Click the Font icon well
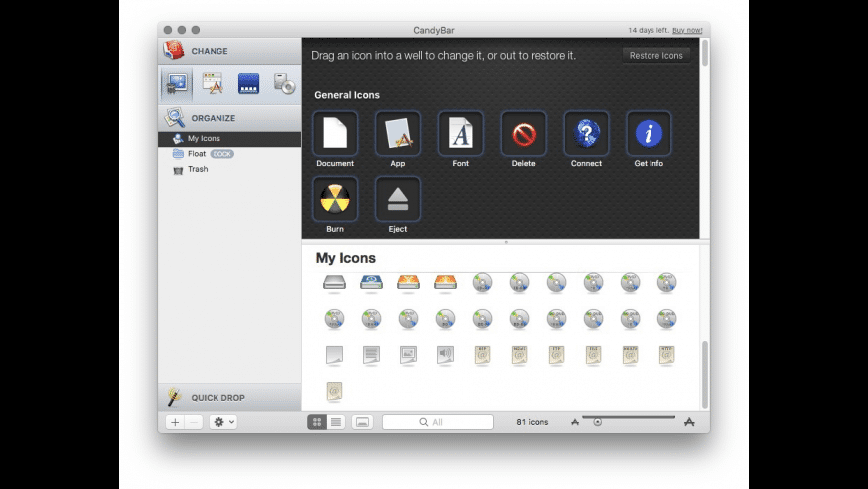 click(x=461, y=134)
